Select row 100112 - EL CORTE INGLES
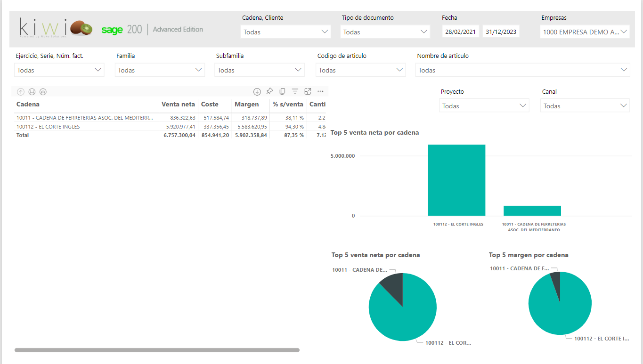Image resolution: width=643 pixels, height=364 pixels. click(x=48, y=127)
